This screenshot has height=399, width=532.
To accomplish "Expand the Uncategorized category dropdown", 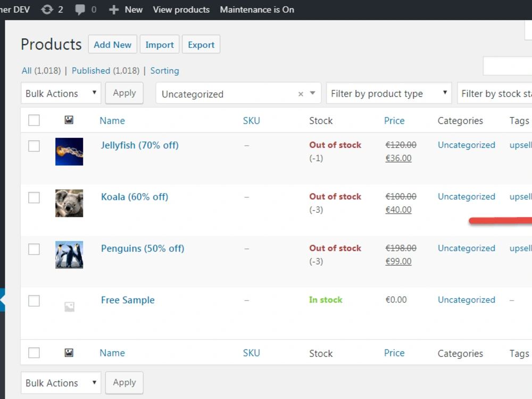I will click(312, 93).
